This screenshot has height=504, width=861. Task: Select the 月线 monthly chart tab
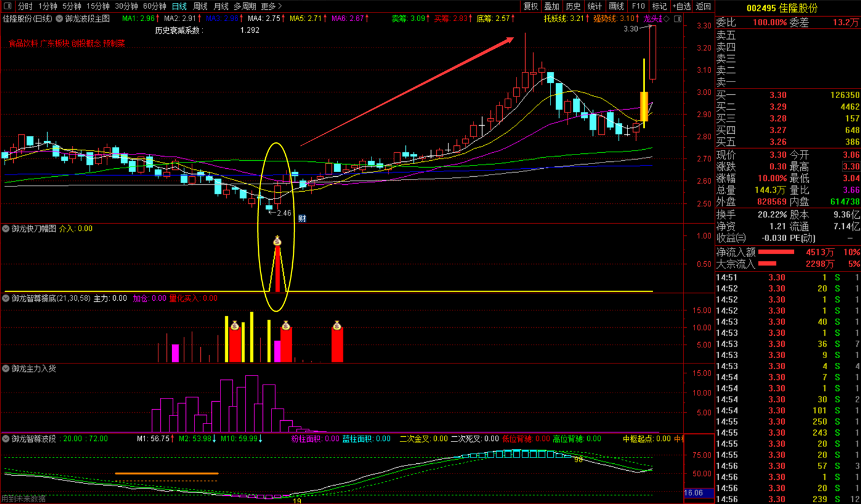click(221, 6)
